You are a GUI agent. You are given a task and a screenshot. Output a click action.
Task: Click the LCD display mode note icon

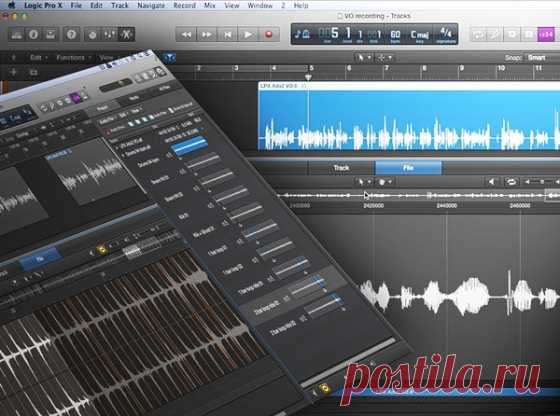coord(302,35)
